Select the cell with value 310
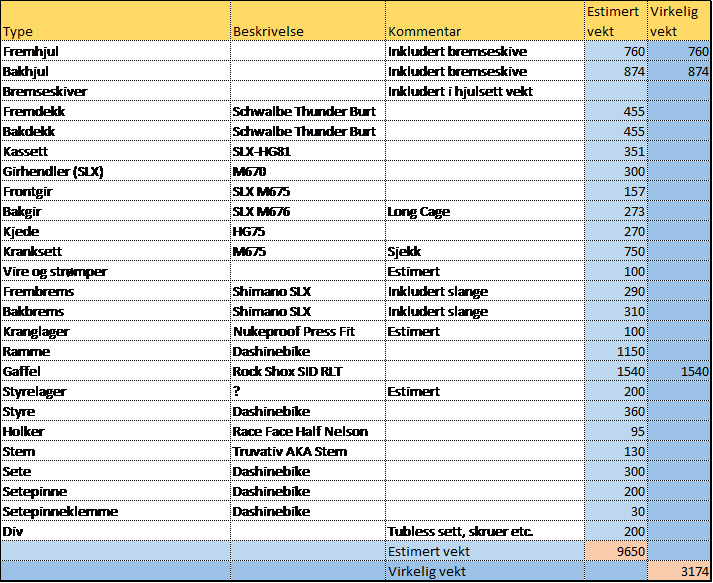The height and width of the screenshot is (583, 713). click(615, 311)
